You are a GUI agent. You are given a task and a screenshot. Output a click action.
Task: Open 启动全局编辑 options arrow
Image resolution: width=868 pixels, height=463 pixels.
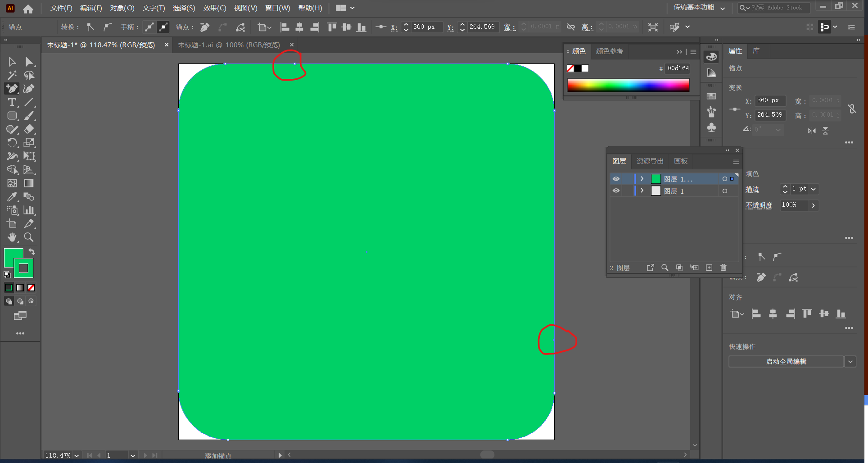850,362
